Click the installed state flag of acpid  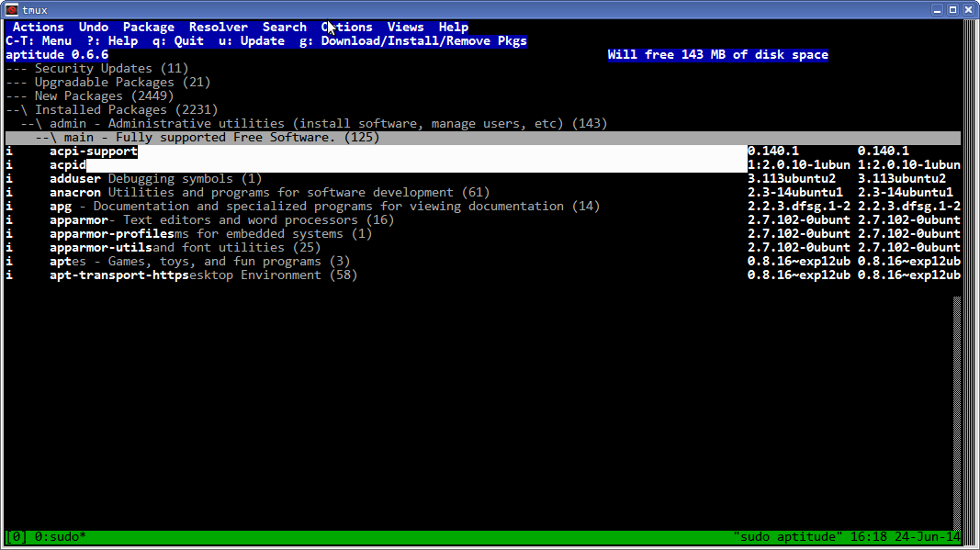9,164
